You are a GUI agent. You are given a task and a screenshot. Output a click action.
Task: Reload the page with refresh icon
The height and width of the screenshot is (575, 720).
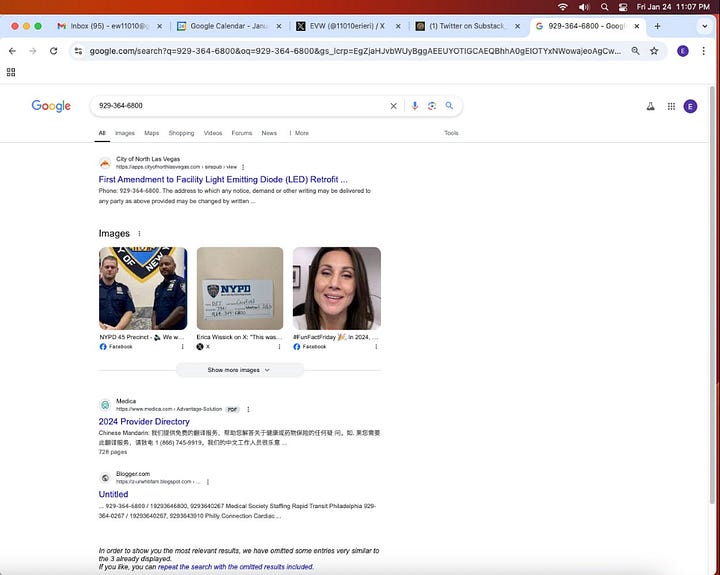coord(54,51)
